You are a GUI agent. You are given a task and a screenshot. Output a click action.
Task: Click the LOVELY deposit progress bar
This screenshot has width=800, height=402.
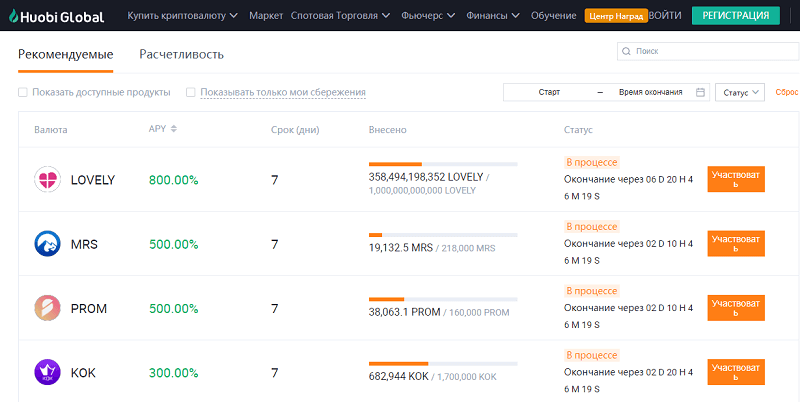tap(443, 164)
